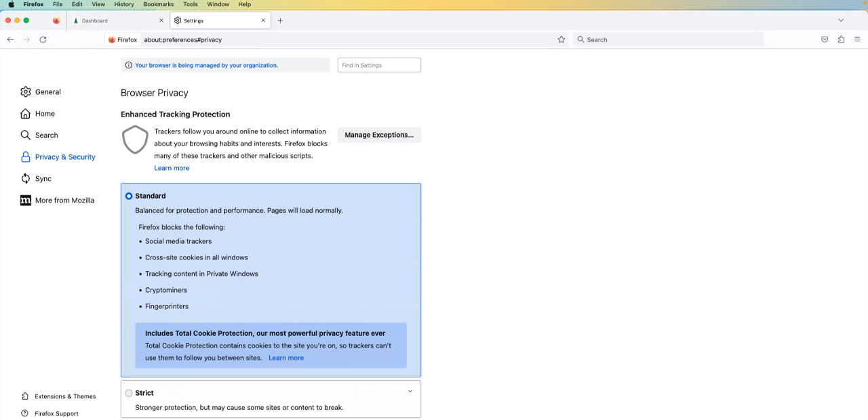The image size is (868, 420).
Task: Click the Firefox identity icon in URL bar
Action: tap(112, 39)
